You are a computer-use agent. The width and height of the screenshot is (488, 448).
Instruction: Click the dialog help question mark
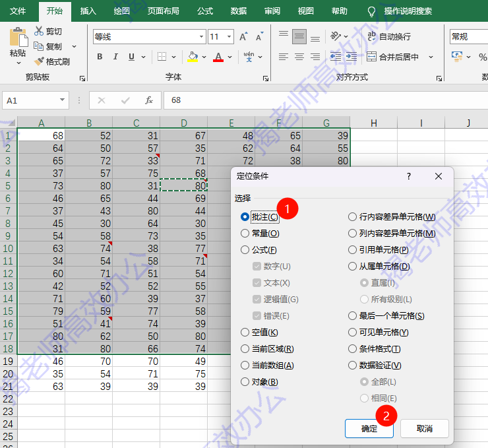pyautogui.click(x=409, y=176)
